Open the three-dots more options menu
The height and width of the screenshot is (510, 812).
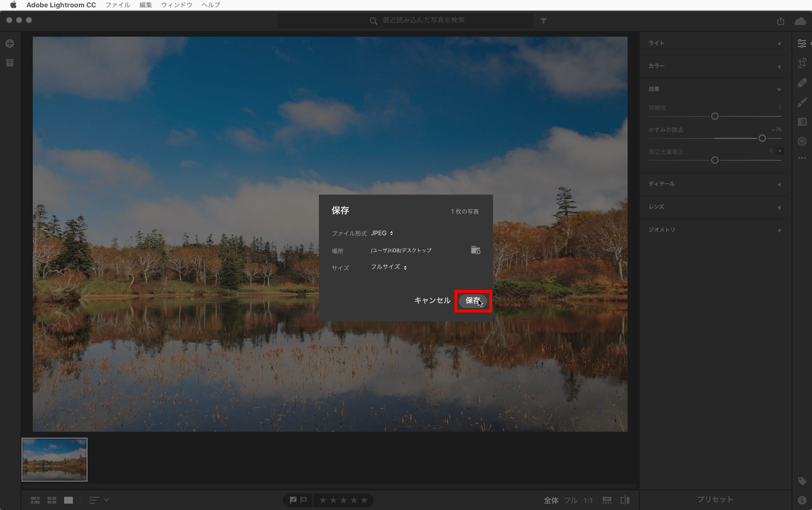click(802, 158)
